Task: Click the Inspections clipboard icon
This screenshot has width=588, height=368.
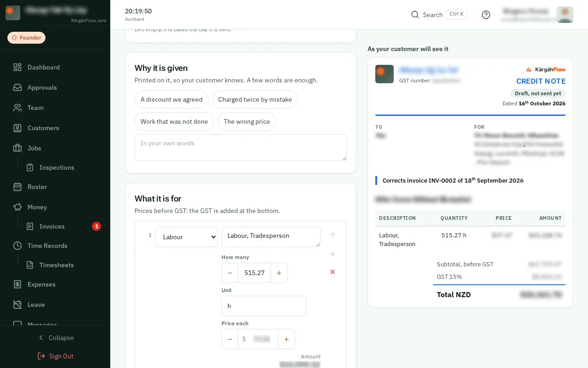Action: pos(30,167)
